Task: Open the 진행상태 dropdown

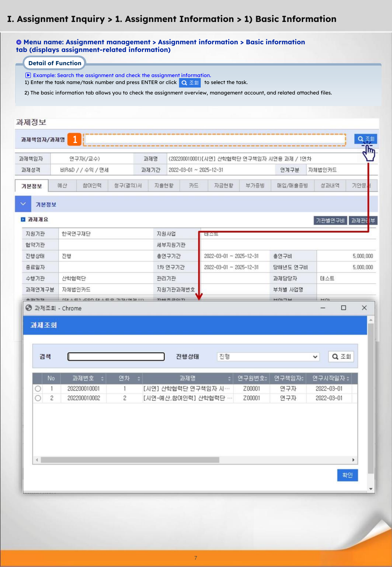Action: [268, 356]
